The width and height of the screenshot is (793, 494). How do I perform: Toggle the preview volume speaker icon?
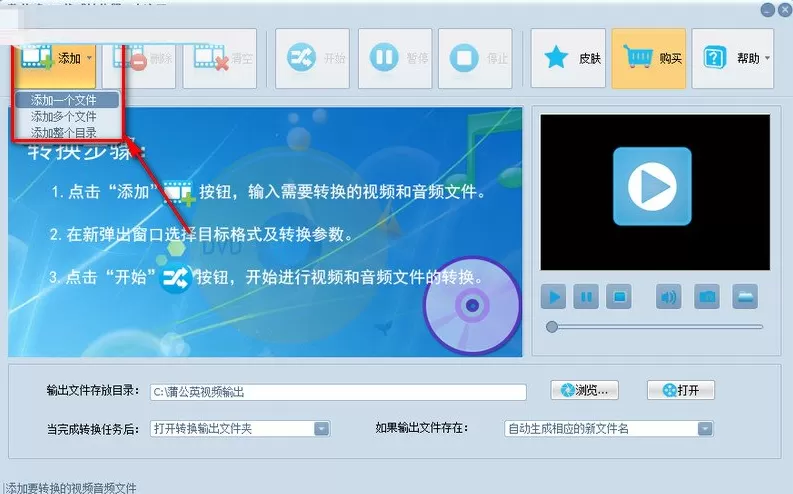tap(668, 297)
